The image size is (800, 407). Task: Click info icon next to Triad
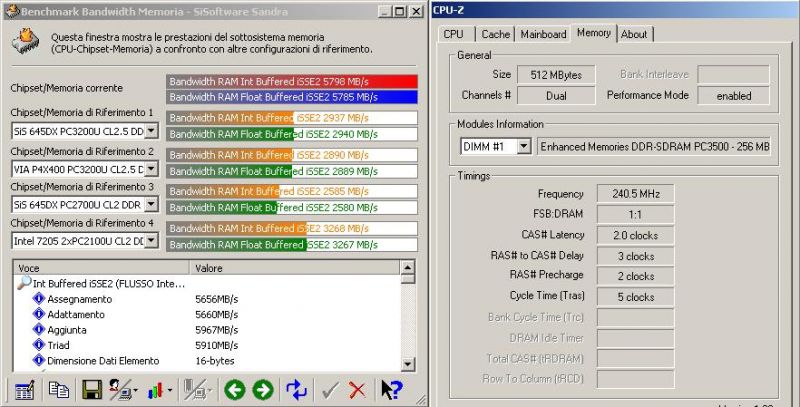[39, 345]
